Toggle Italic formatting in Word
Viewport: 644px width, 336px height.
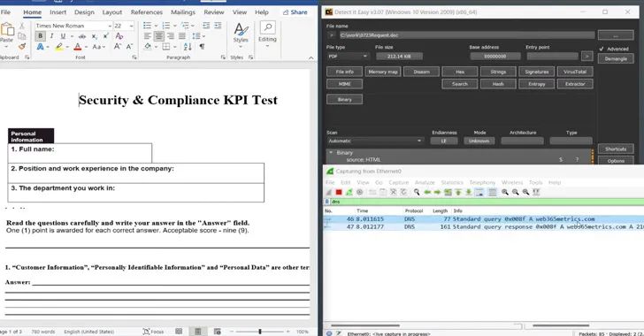pos(51,36)
